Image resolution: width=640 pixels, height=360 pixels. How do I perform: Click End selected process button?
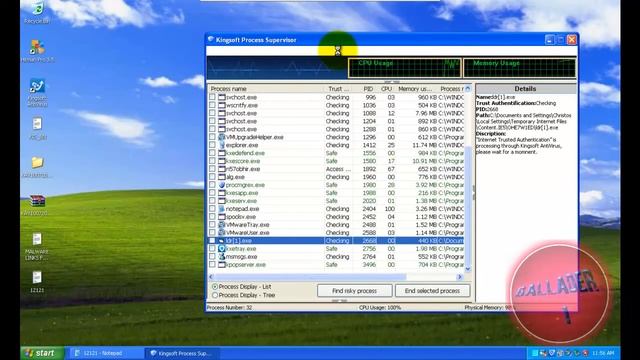[x=432, y=291]
